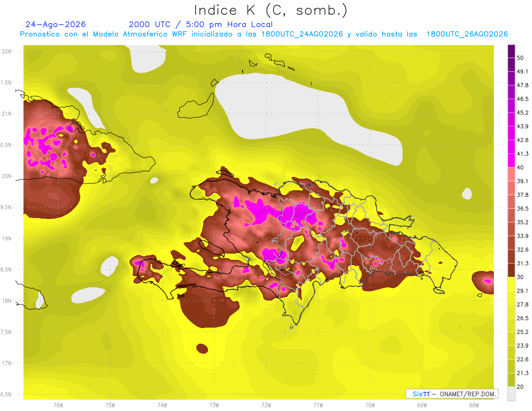The height and width of the screenshot is (411, 532).
Task: Click the '2000 UTC / 5:00 pm Hora Local' text
Action: (201, 24)
